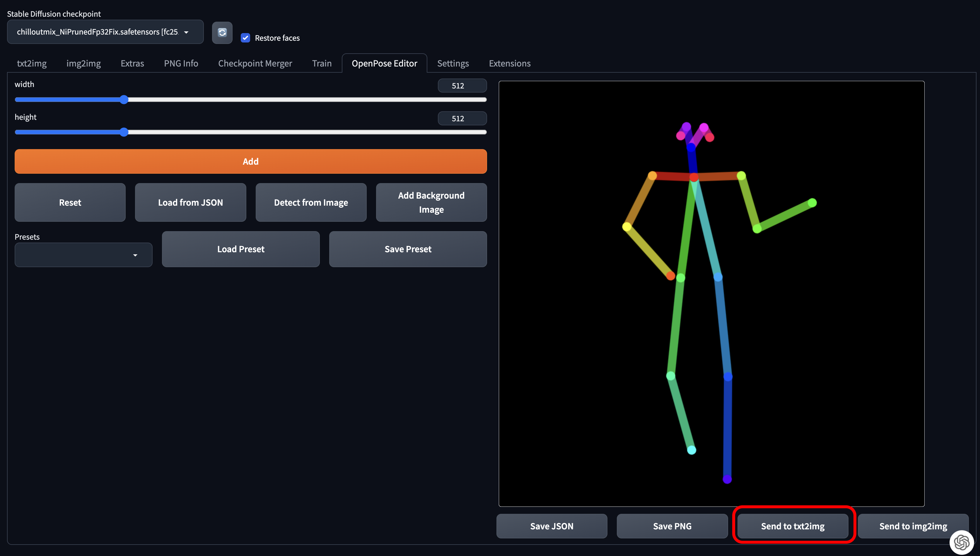Select the purple bottom foot keypoint
The image size is (980, 556).
point(727,479)
